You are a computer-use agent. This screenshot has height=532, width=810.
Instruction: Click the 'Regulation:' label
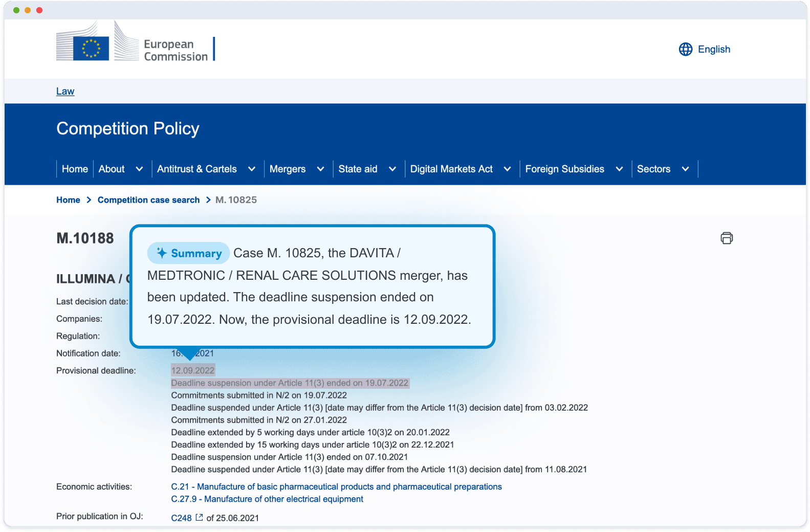pos(78,336)
